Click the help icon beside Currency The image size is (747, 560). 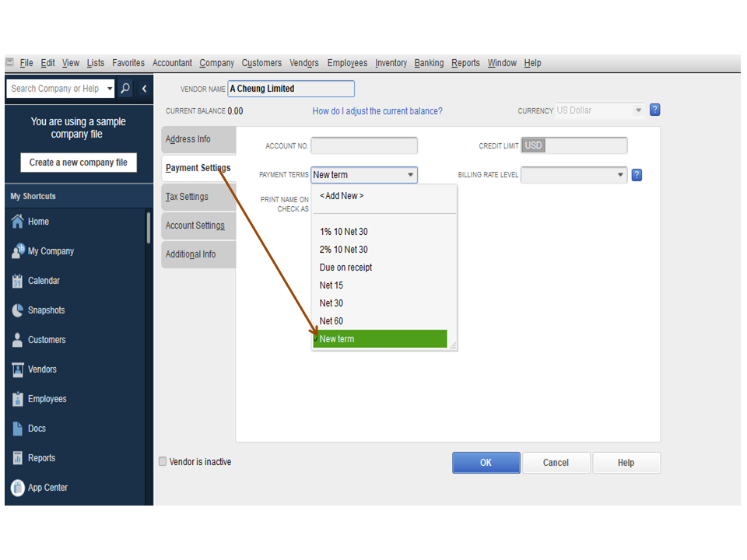pyautogui.click(x=655, y=110)
